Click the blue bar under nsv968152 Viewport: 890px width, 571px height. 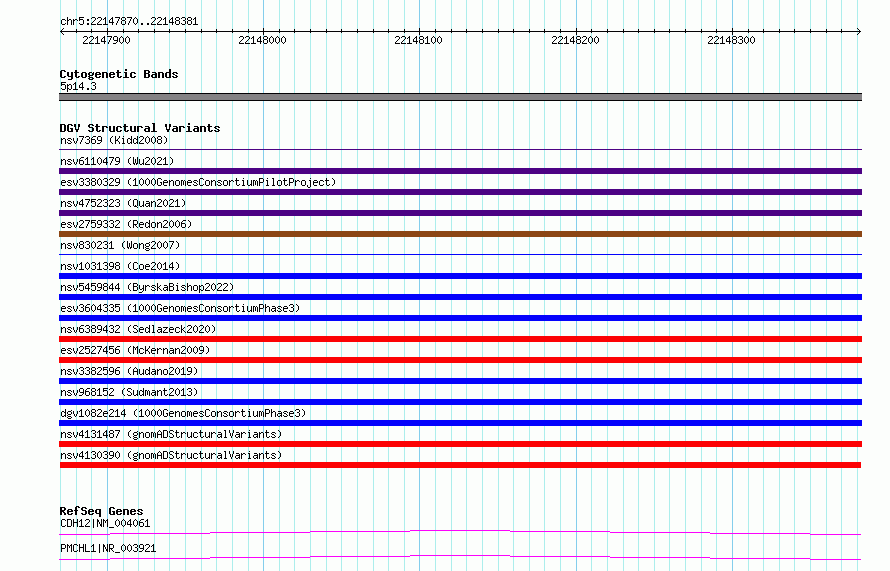pos(460,402)
